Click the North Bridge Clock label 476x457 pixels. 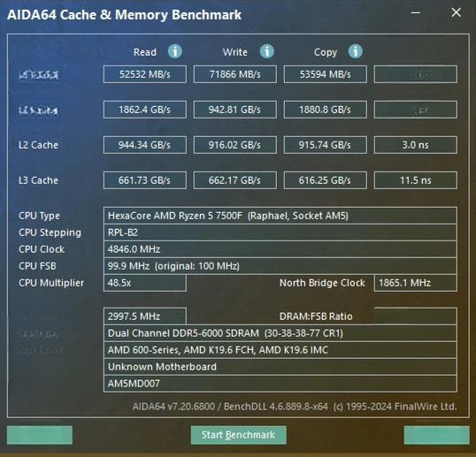pyautogui.click(x=322, y=283)
